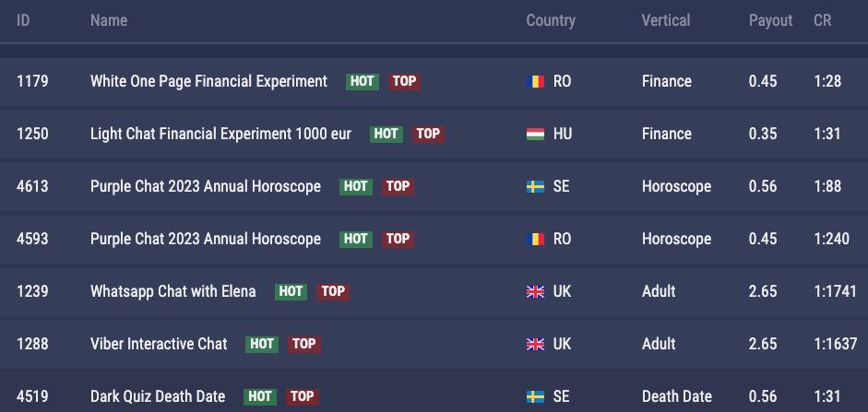
Task: Sort by the Country column header
Action: click(x=551, y=20)
